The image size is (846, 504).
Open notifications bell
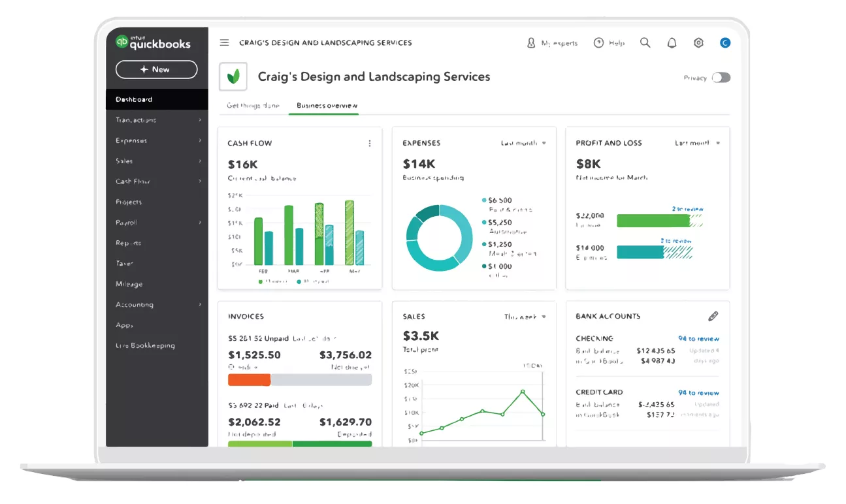point(672,43)
